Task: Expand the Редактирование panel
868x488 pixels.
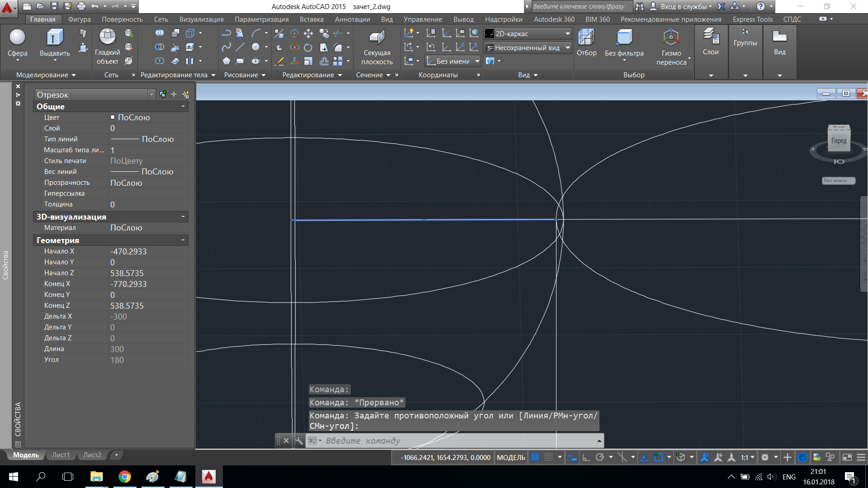Action: pyautogui.click(x=312, y=75)
